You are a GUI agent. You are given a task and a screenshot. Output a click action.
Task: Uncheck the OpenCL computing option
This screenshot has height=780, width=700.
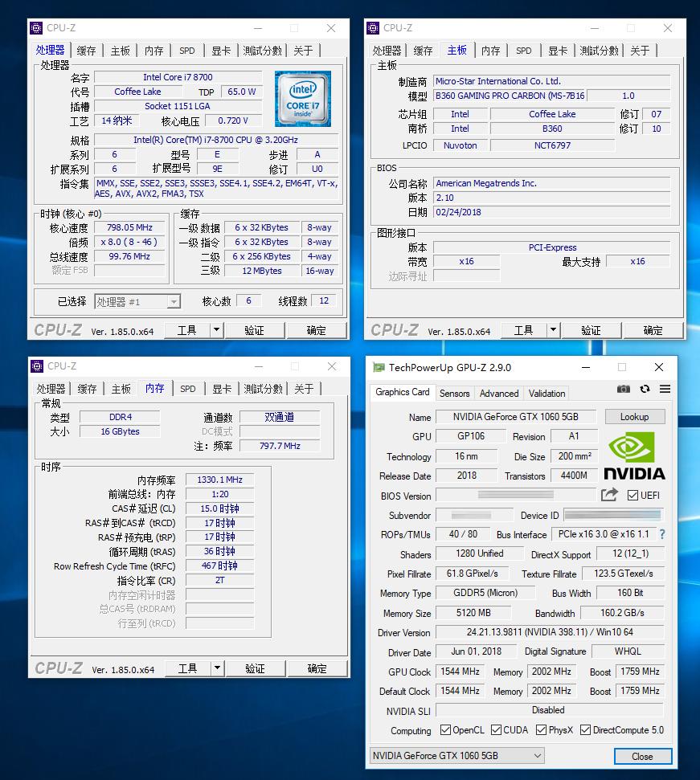point(444,730)
